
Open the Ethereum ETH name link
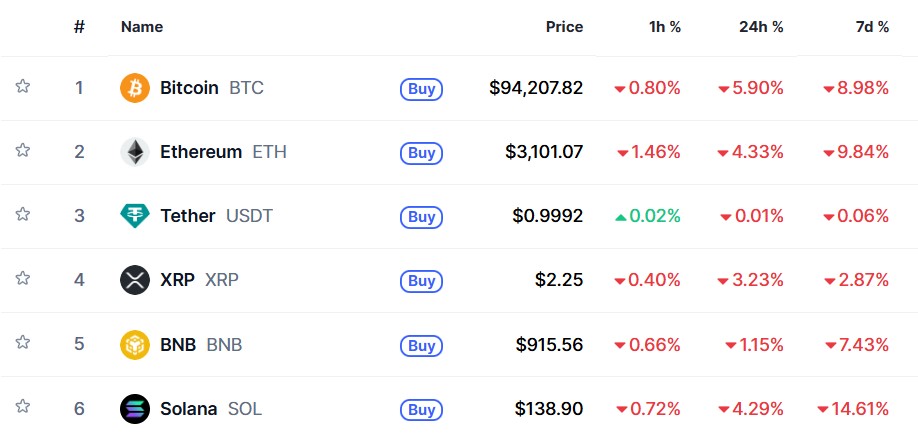click(201, 152)
